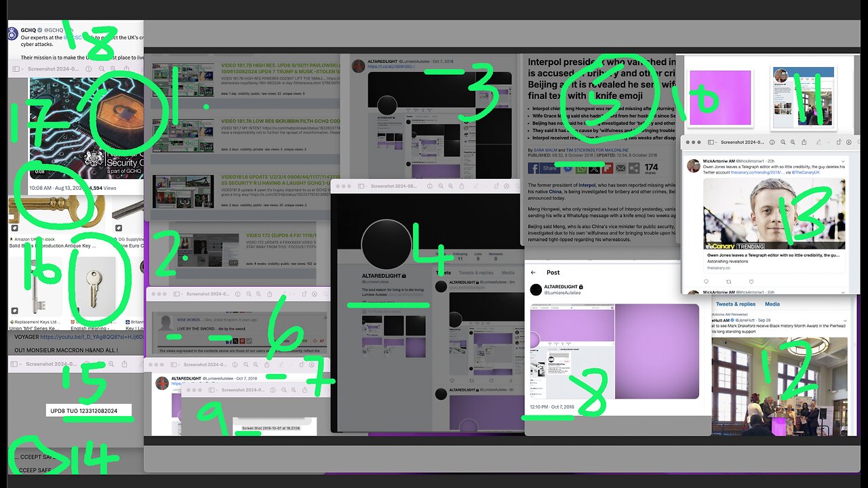Image resolution: width=868 pixels, height=488 pixels.
Task: Click Share icon in WISE WORDS Preview window
Action: tap(269, 294)
